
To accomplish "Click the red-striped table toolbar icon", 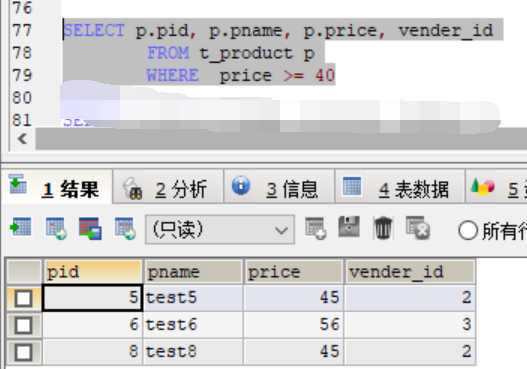I will click(x=90, y=229).
